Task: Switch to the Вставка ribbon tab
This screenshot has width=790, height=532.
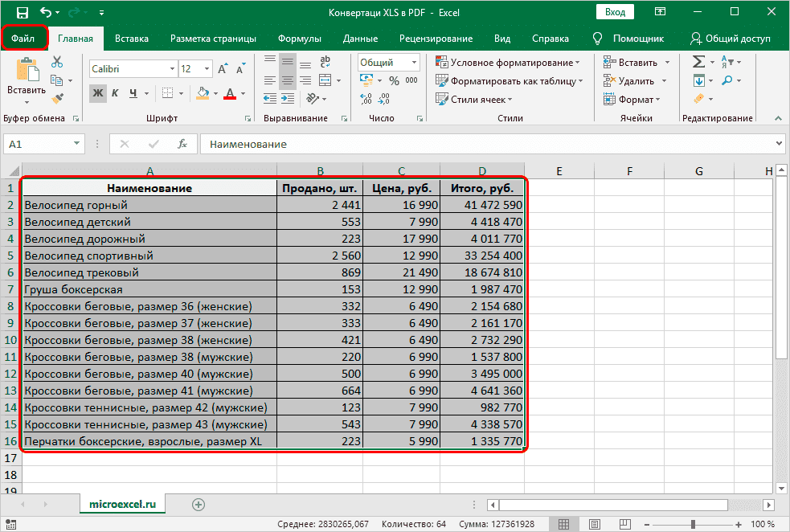Action: click(132, 38)
